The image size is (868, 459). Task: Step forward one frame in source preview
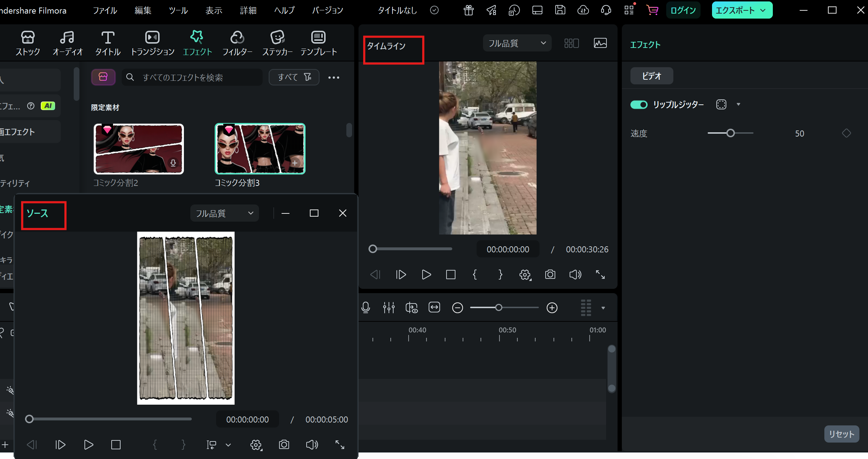(60, 445)
